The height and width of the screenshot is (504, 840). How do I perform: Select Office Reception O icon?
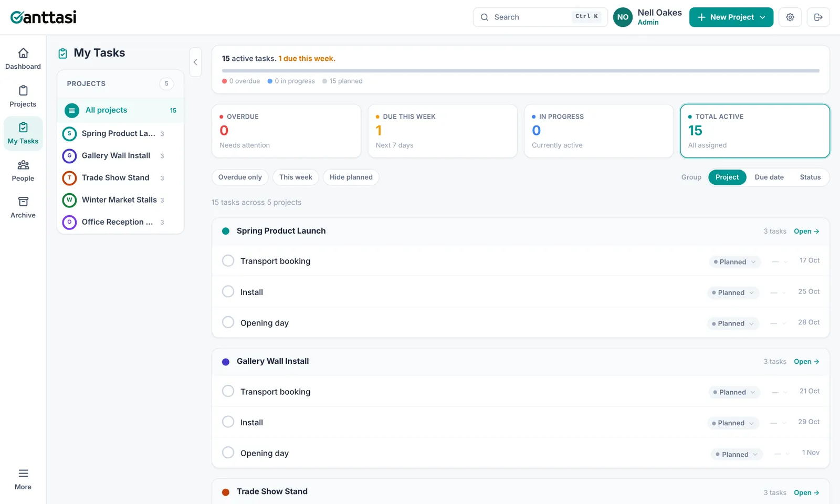(x=69, y=222)
